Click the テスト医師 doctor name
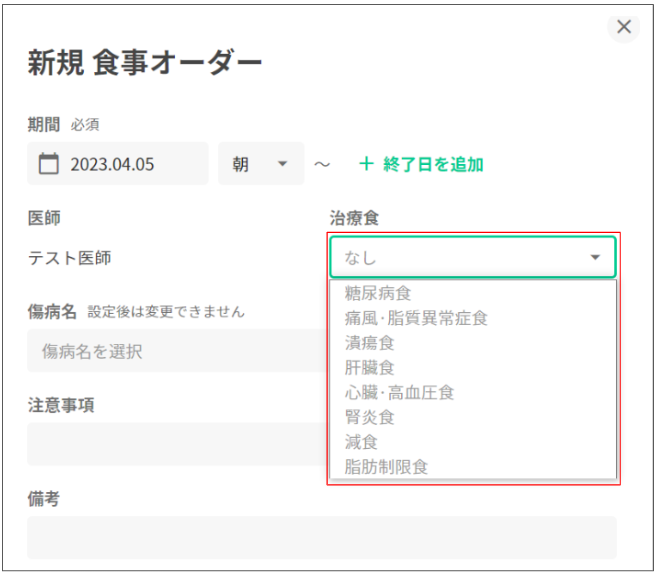Viewport: 659px width, 572px height. point(69,258)
